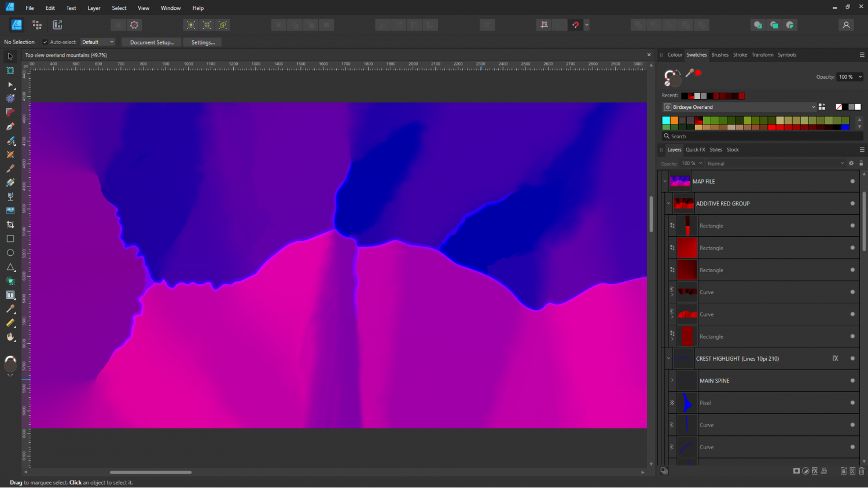Open Swatches panel hamburger menu

tap(862, 55)
